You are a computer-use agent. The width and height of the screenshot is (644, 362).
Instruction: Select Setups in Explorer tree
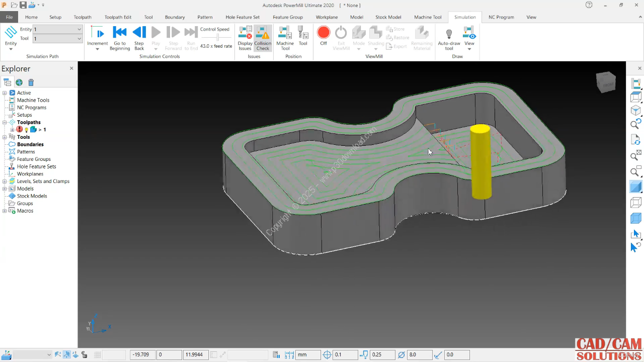[x=24, y=115]
